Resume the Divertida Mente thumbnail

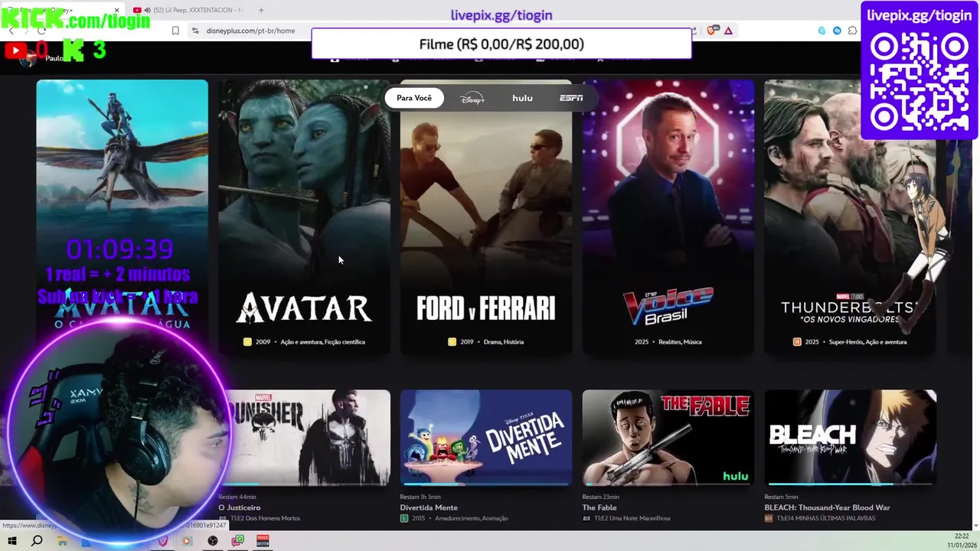coord(486,438)
